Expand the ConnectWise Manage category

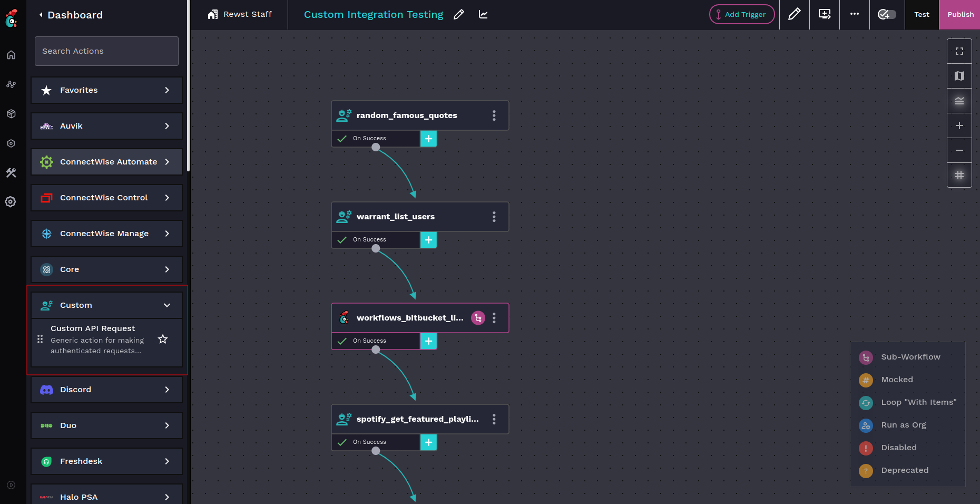tap(166, 234)
